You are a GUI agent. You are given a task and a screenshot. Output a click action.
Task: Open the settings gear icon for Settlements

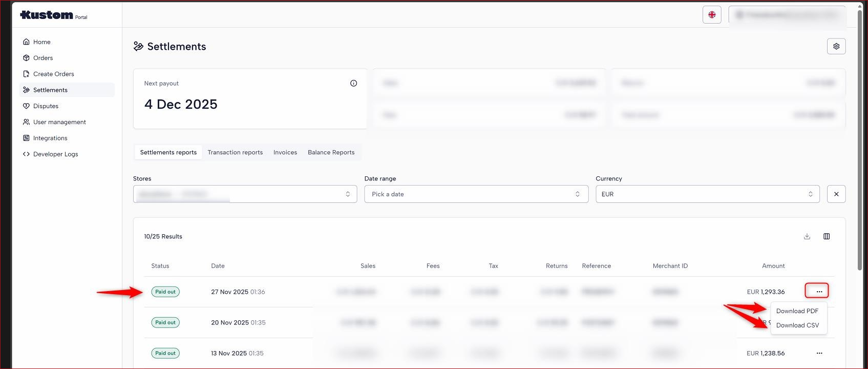(836, 46)
